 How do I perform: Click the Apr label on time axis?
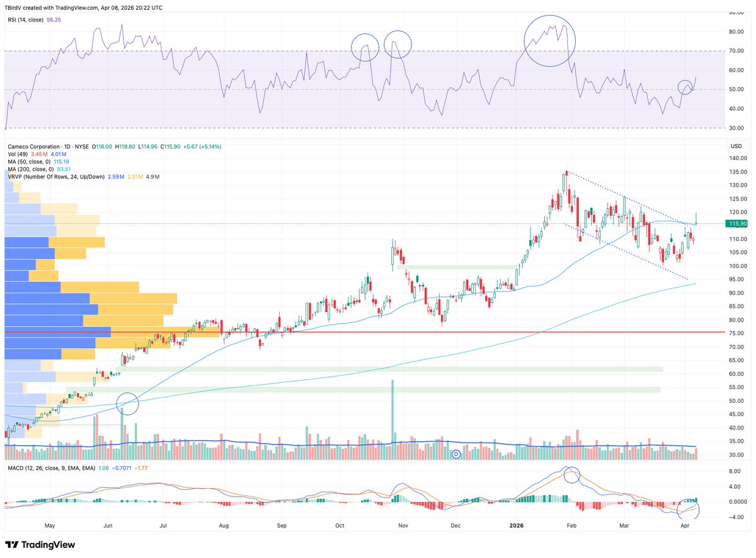685,525
